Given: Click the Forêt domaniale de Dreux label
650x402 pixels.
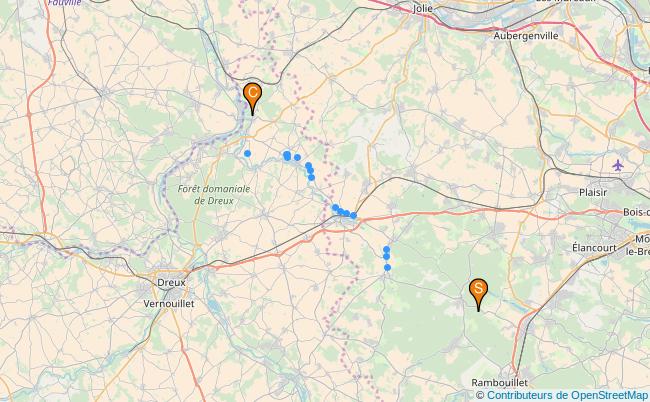Looking at the screenshot, I should point(214,195).
